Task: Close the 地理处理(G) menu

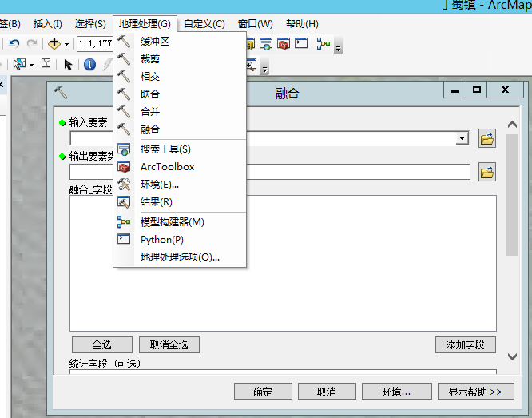Action: pyautogui.click(x=145, y=24)
